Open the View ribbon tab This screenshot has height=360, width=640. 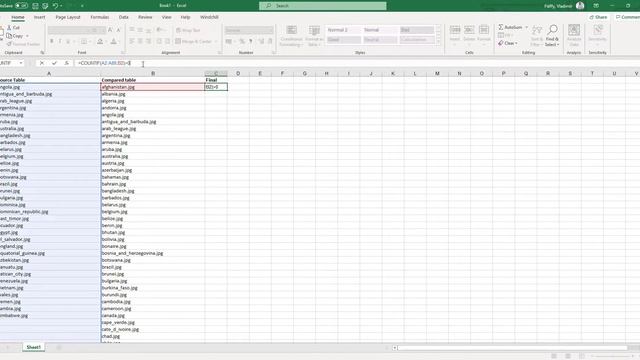[167, 17]
